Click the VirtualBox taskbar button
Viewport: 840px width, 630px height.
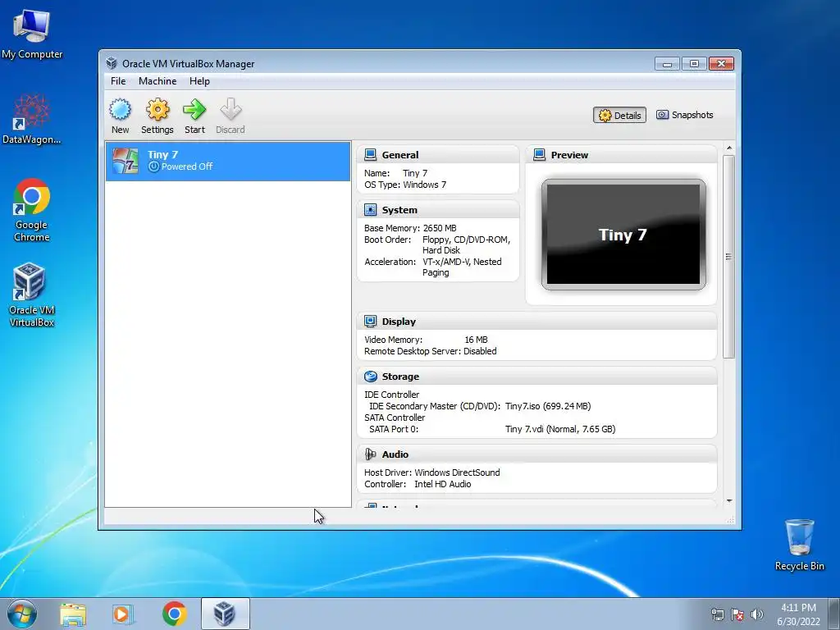[225, 614]
